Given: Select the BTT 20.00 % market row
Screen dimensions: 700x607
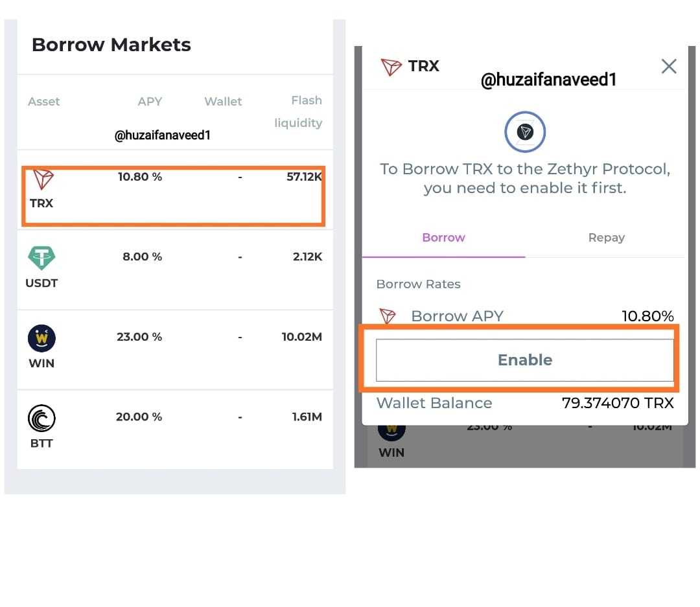Looking at the screenshot, I should pos(175,429).
